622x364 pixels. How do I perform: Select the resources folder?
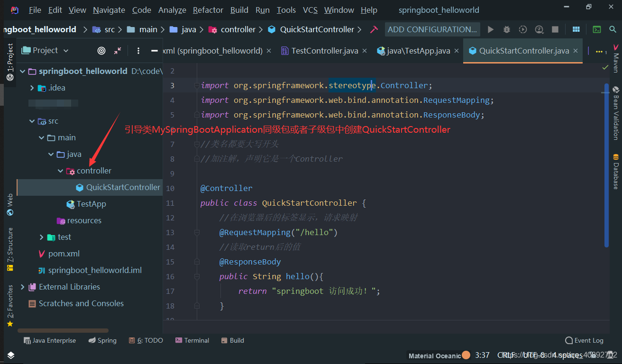(79, 220)
